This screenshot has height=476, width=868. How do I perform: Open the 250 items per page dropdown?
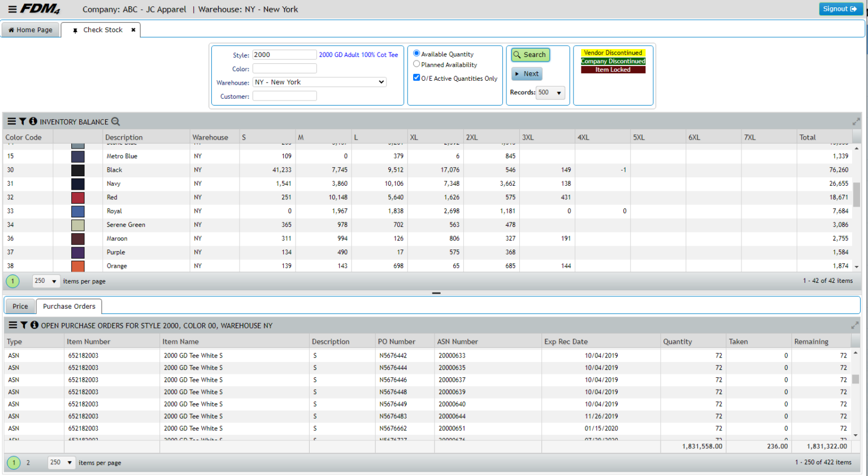click(45, 281)
